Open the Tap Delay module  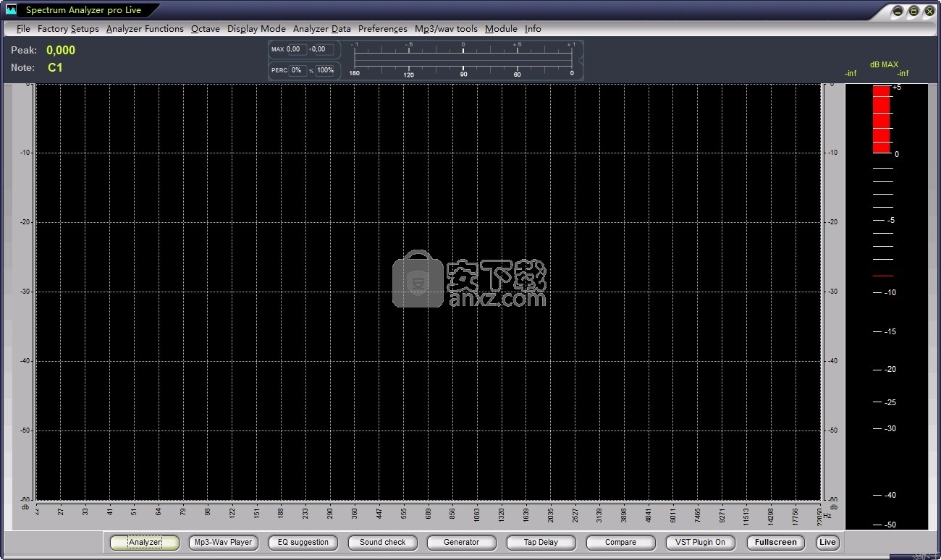[x=541, y=542]
